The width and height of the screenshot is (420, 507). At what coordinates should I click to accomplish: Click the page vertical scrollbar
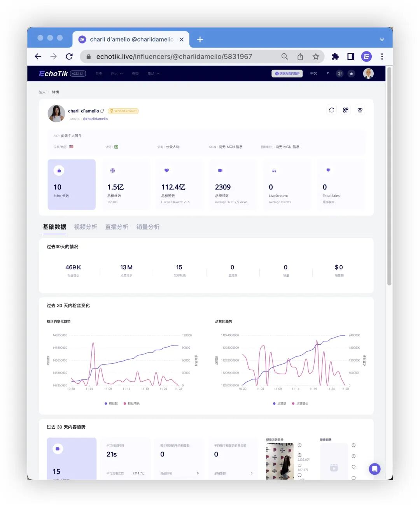click(x=389, y=177)
